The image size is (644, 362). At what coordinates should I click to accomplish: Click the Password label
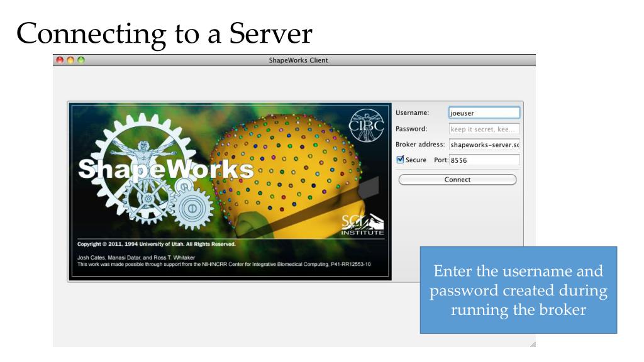(x=411, y=128)
